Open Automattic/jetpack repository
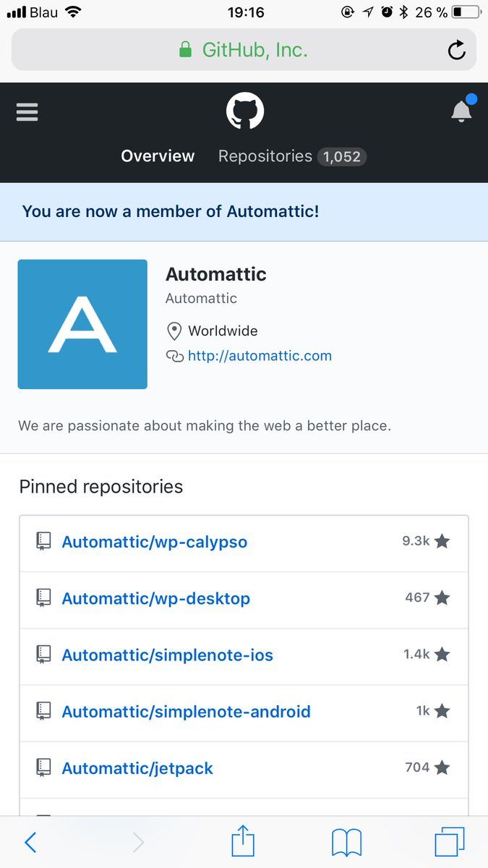The image size is (488, 868). pyautogui.click(x=137, y=768)
